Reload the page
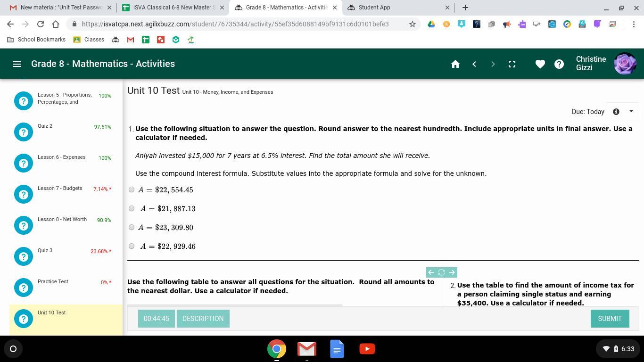 [x=41, y=24]
